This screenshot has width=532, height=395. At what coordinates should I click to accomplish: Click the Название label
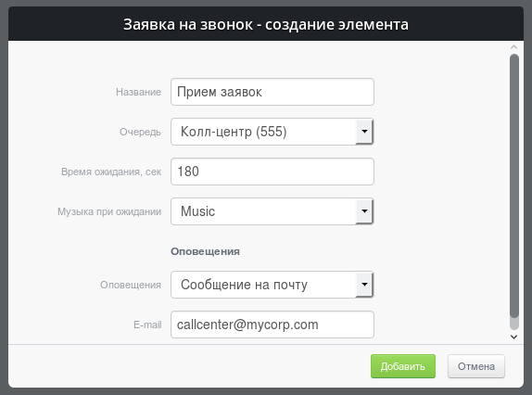click(x=138, y=92)
